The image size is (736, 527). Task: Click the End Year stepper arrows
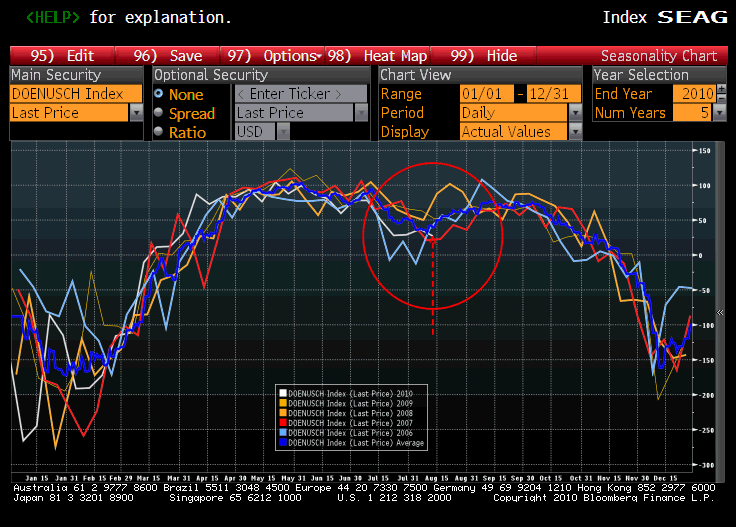click(720, 94)
